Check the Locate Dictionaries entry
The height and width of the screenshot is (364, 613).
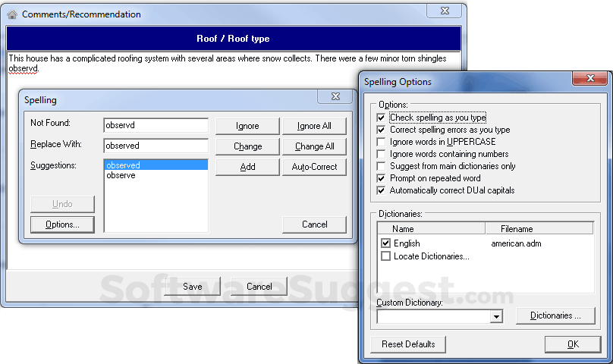(386, 256)
